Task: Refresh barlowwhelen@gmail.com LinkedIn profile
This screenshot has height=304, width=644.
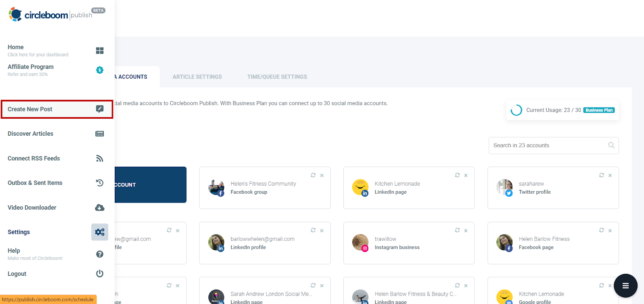Action: (x=313, y=230)
